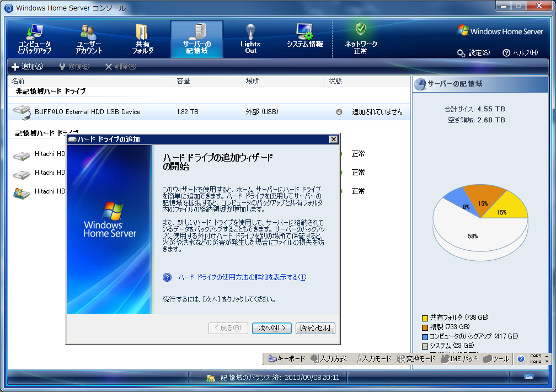Open ハード ドライブの使用方法の詳細を表示する link
The height and width of the screenshot is (392, 556).
tap(242, 277)
